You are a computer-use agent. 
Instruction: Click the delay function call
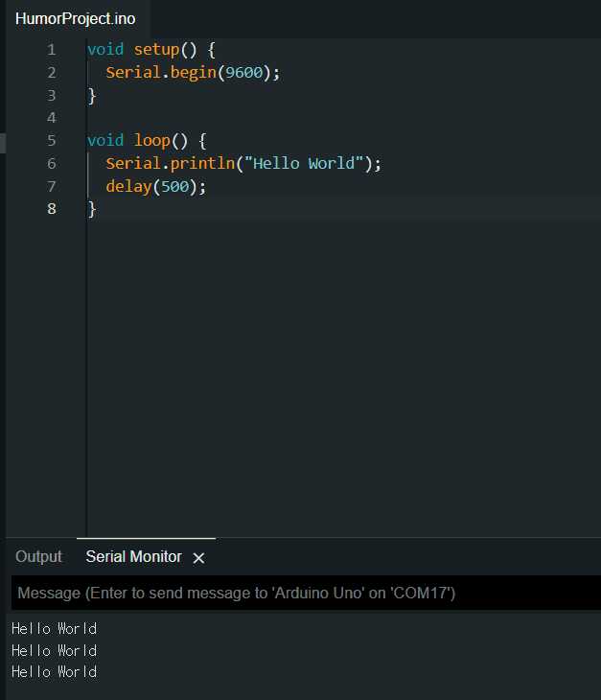coord(128,187)
